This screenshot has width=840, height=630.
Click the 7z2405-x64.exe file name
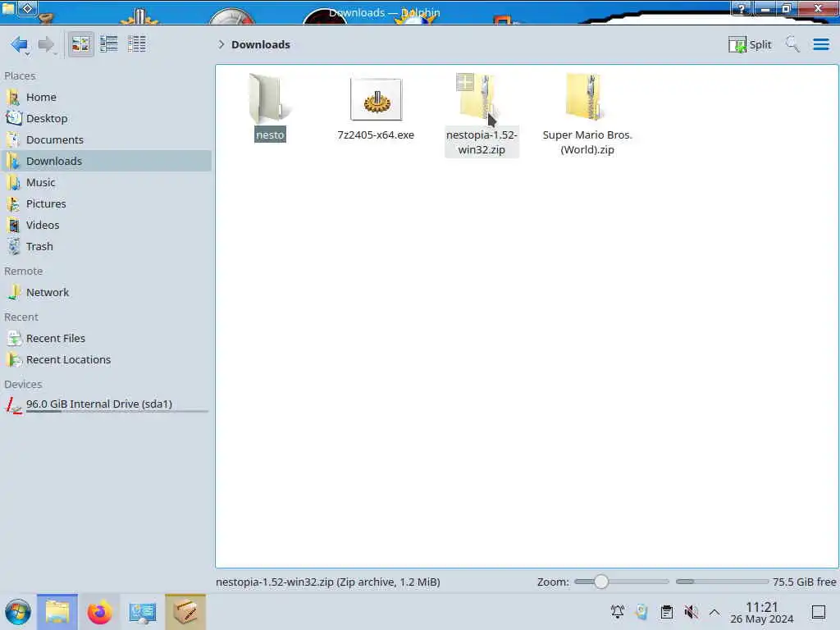pos(376,135)
